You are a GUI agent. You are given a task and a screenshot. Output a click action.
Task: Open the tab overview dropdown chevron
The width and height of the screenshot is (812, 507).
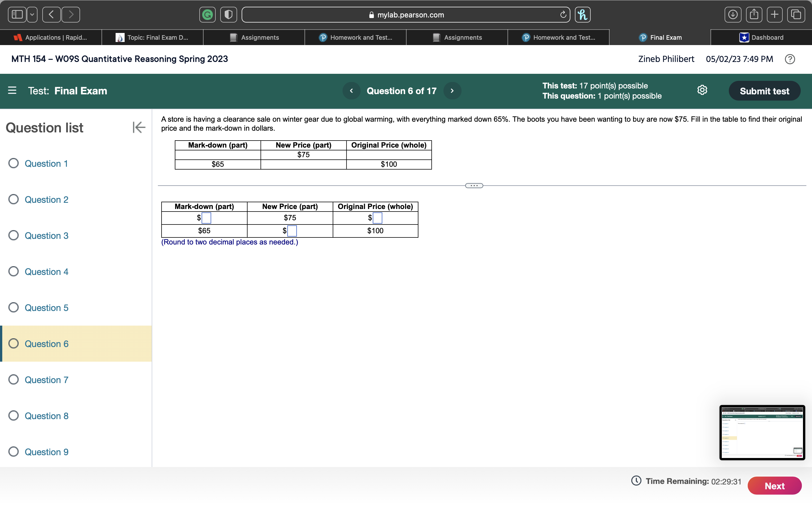(32, 14)
